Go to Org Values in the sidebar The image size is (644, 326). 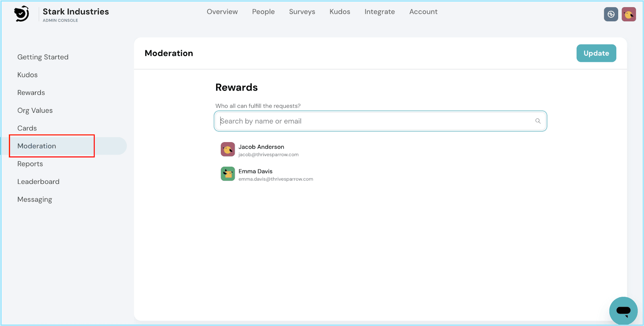point(35,110)
